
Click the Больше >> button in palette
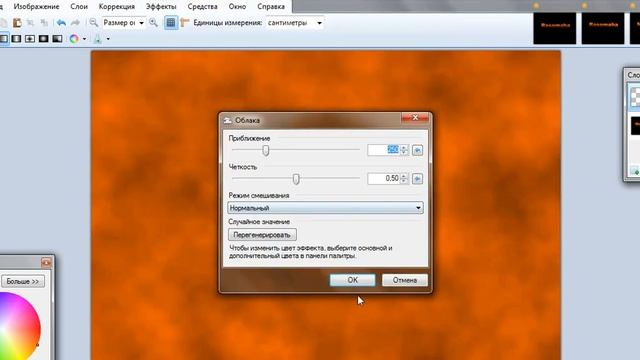(23, 281)
